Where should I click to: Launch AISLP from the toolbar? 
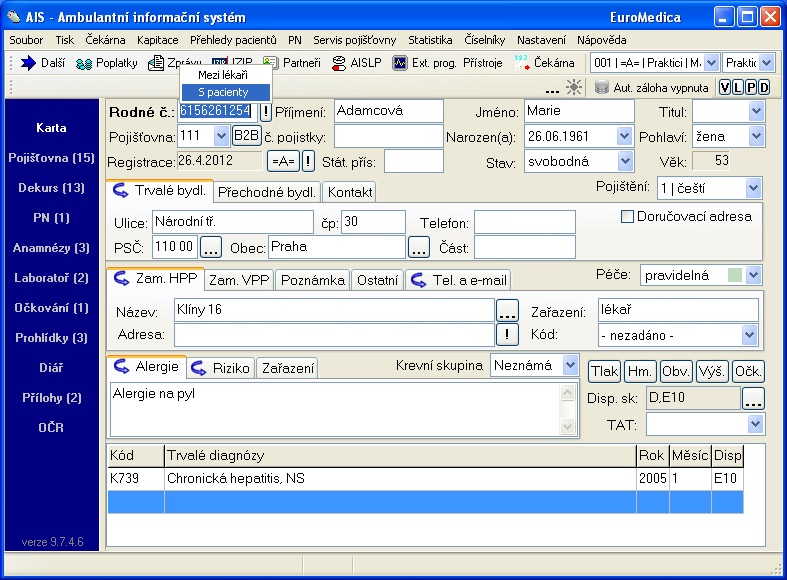point(338,63)
